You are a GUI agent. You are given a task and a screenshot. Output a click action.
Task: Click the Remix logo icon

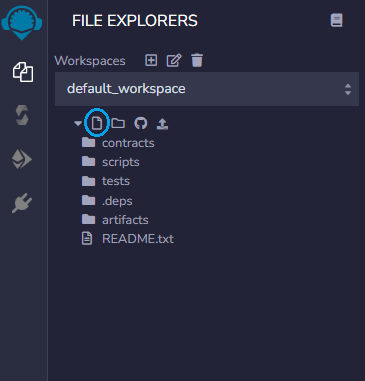tap(22, 23)
